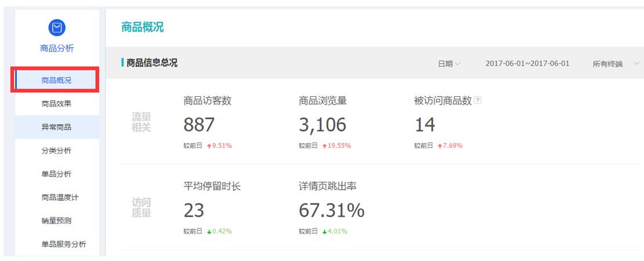Click the 平均停留时长 label

pyautogui.click(x=212, y=186)
